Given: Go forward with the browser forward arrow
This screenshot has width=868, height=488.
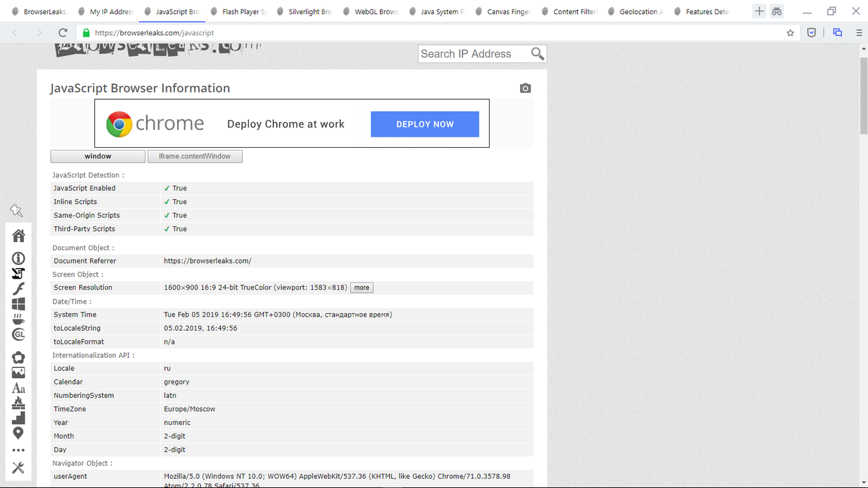Looking at the screenshot, I should (39, 33).
